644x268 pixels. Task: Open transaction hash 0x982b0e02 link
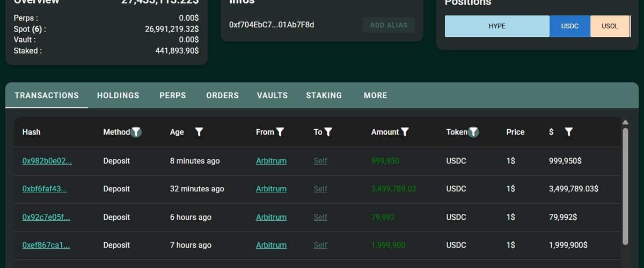coord(47,161)
